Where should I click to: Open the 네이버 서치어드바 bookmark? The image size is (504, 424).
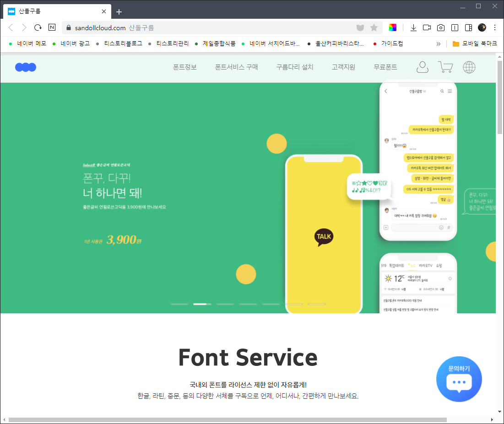[x=271, y=44]
